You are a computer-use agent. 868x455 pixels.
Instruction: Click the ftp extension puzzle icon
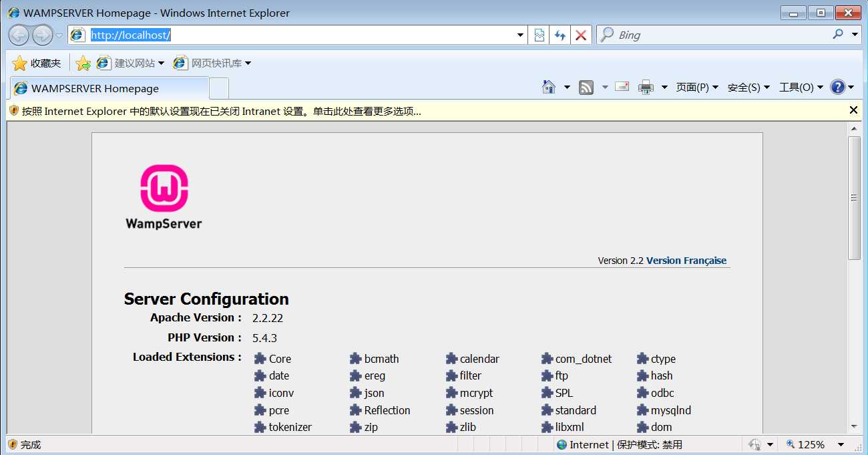click(x=547, y=375)
